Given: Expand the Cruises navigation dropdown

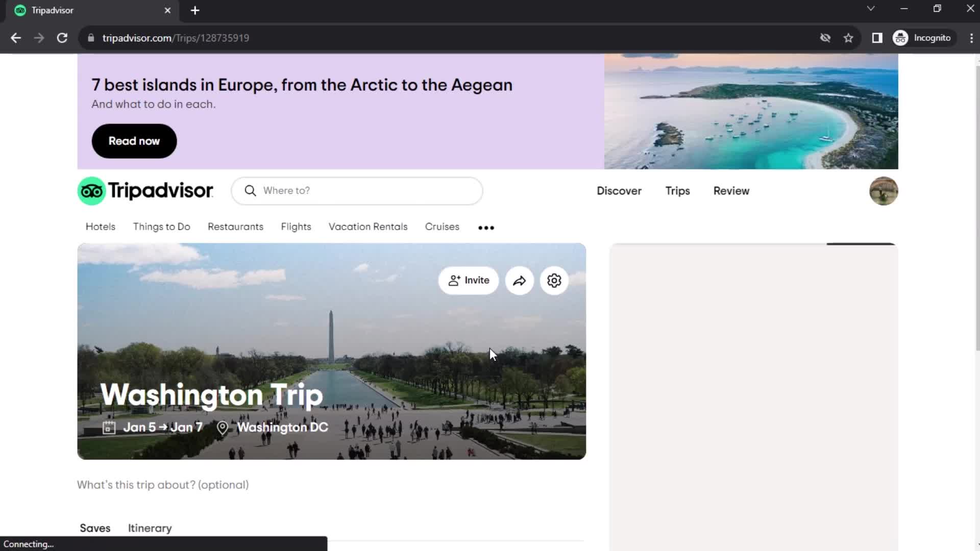Looking at the screenshot, I should pyautogui.click(x=442, y=226).
